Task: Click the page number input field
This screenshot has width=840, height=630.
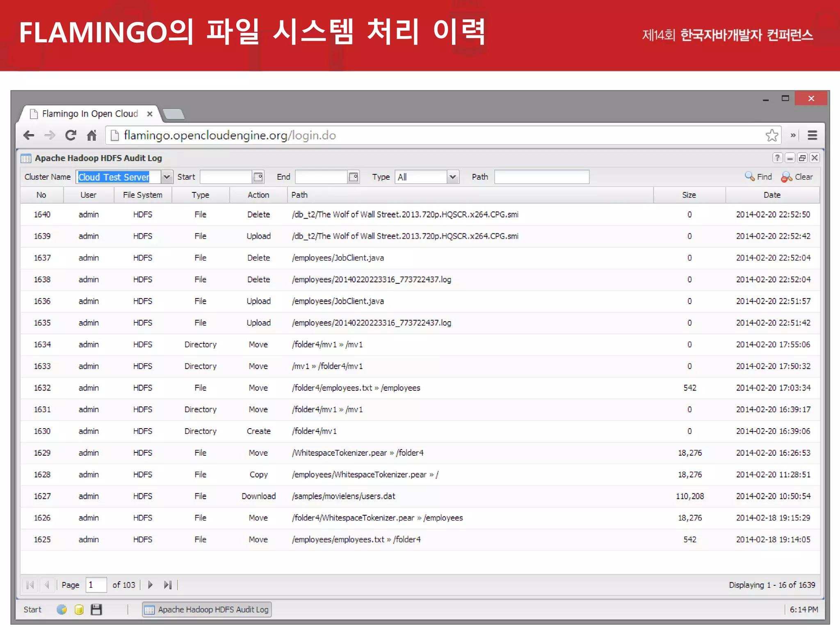Action: tap(96, 585)
